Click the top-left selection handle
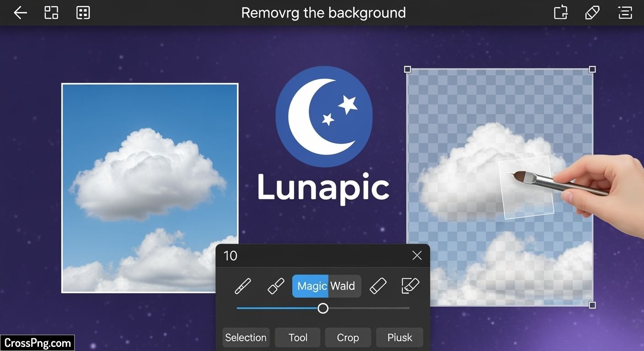The width and height of the screenshot is (644, 351). click(x=408, y=69)
